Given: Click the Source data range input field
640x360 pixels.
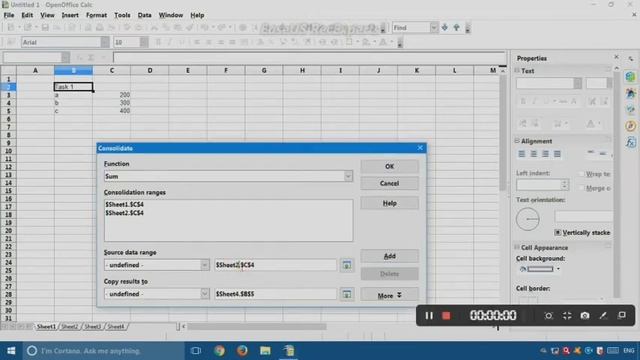Looking at the screenshot, I should click(x=276, y=265).
